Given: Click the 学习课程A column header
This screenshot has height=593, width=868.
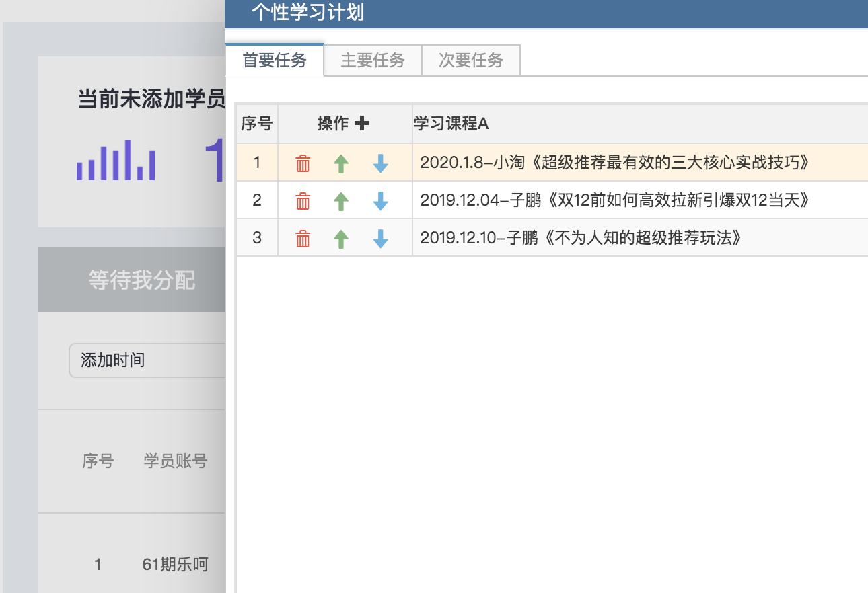Looking at the screenshot, I should click(451, 124).
